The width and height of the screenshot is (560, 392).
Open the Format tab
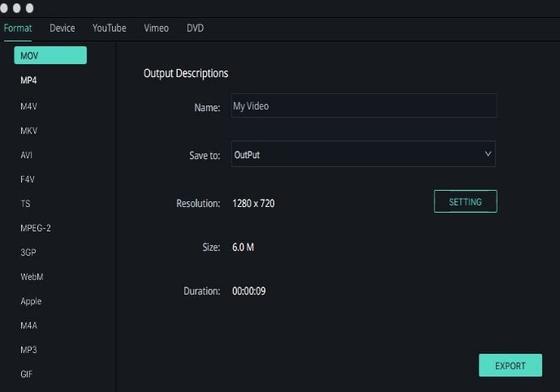(18, 28)
